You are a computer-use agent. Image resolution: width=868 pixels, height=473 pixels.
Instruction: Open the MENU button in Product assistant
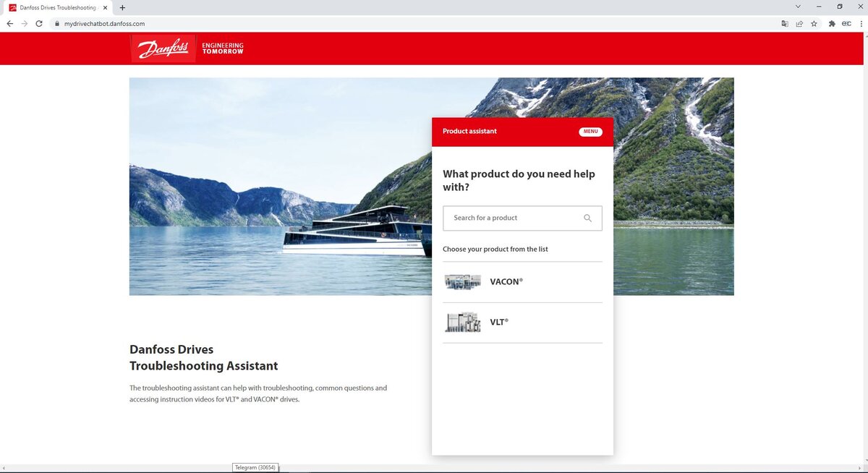(x=590, y=132)
